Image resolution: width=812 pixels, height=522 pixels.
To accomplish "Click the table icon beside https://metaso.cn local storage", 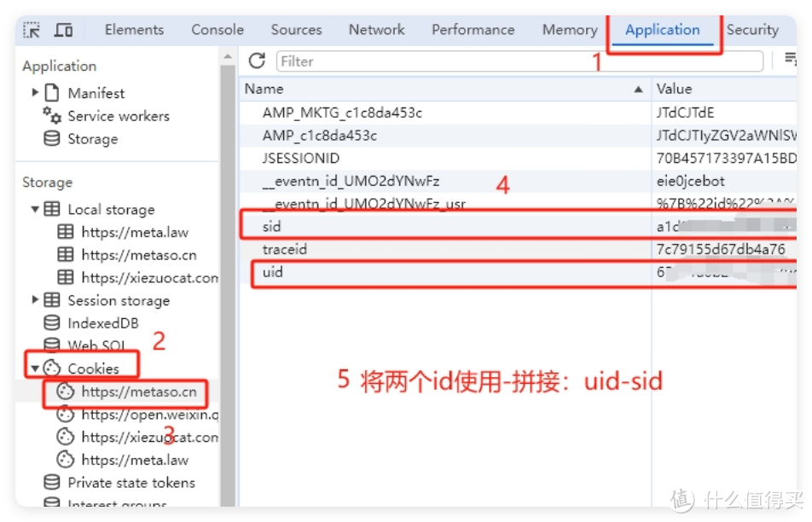I will pyautogui.click(x=65, y=254).
